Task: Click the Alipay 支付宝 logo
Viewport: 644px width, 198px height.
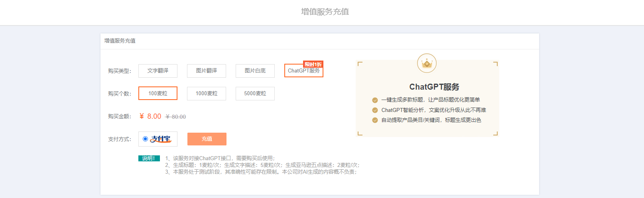Action: click(x=161, y=139)
